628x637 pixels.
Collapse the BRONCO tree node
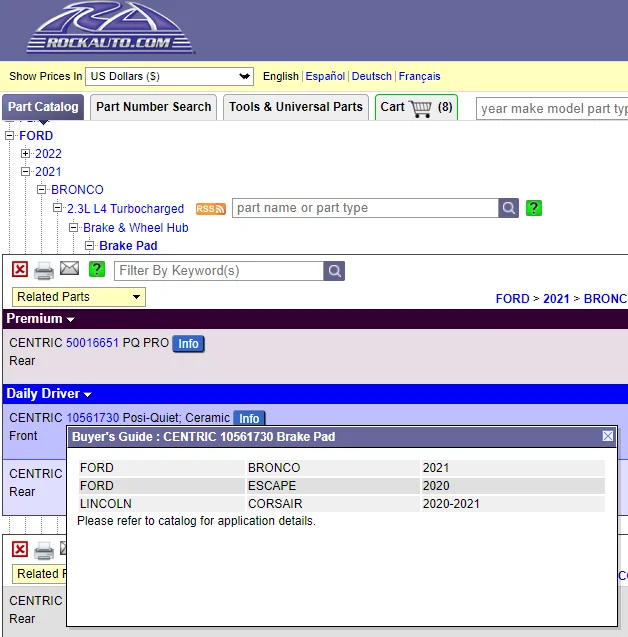[x=41, y=190]
